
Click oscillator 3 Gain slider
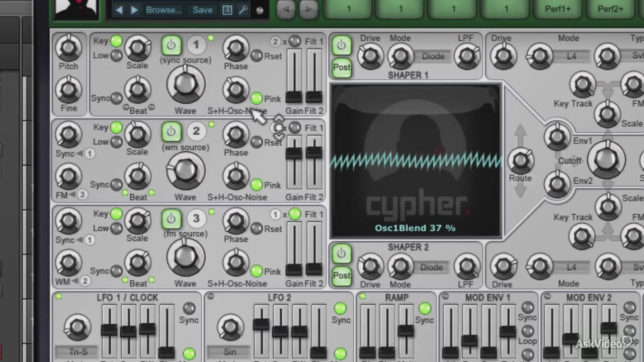point(294,250)
